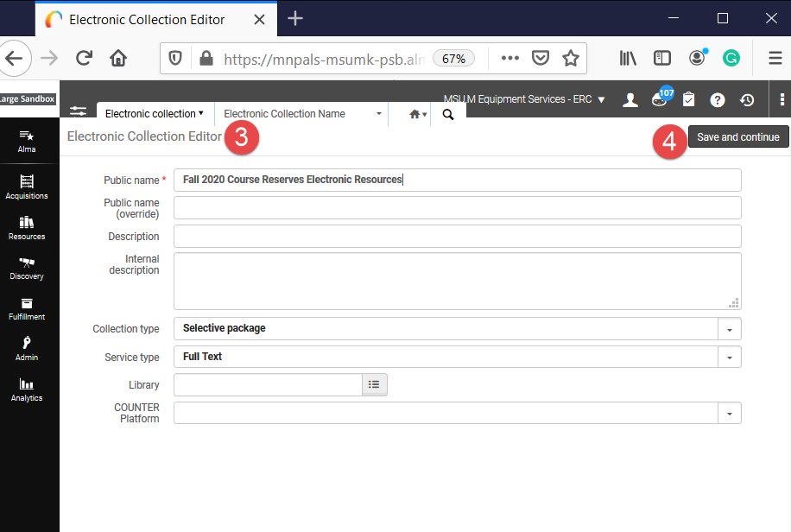Viewport: 791px width, 532px height.
Task: Open Electronic Collection Name field selector
Action: (x=302, y=114)
